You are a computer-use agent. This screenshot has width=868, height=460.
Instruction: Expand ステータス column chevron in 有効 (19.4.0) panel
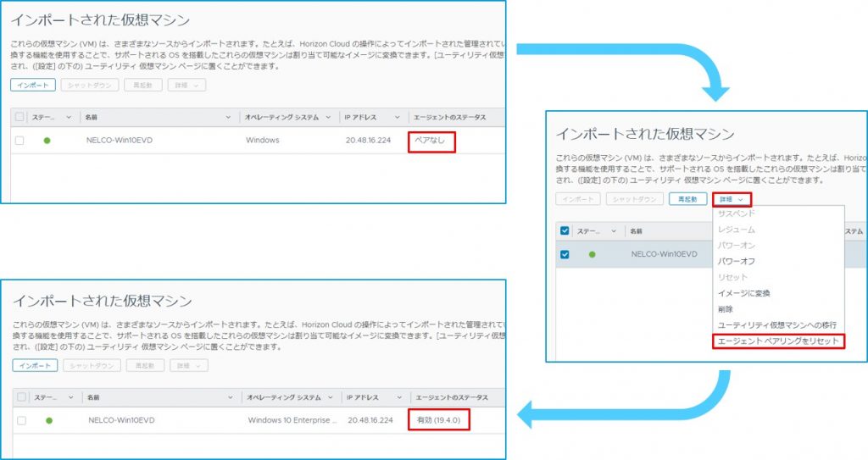pyautogui.click(x=71, y=397)
